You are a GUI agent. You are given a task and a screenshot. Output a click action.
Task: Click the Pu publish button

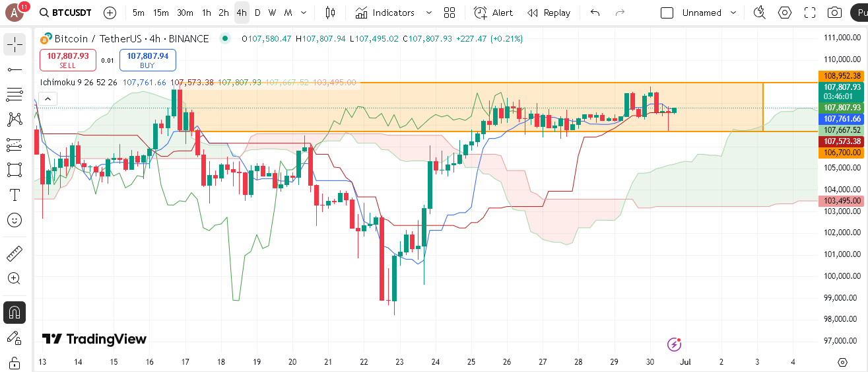click(859, 13)
